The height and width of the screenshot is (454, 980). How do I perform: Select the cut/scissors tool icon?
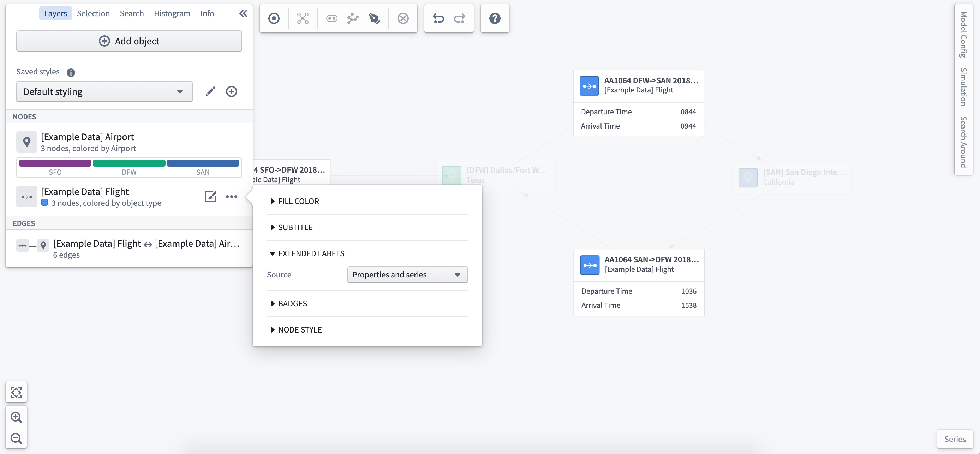click(x=302, y=18)
